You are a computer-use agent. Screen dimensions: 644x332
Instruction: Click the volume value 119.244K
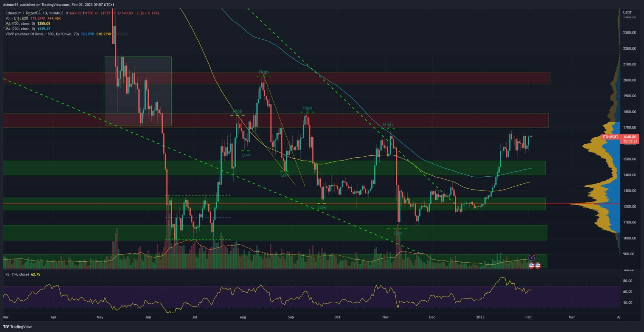[x=38, y=18]
